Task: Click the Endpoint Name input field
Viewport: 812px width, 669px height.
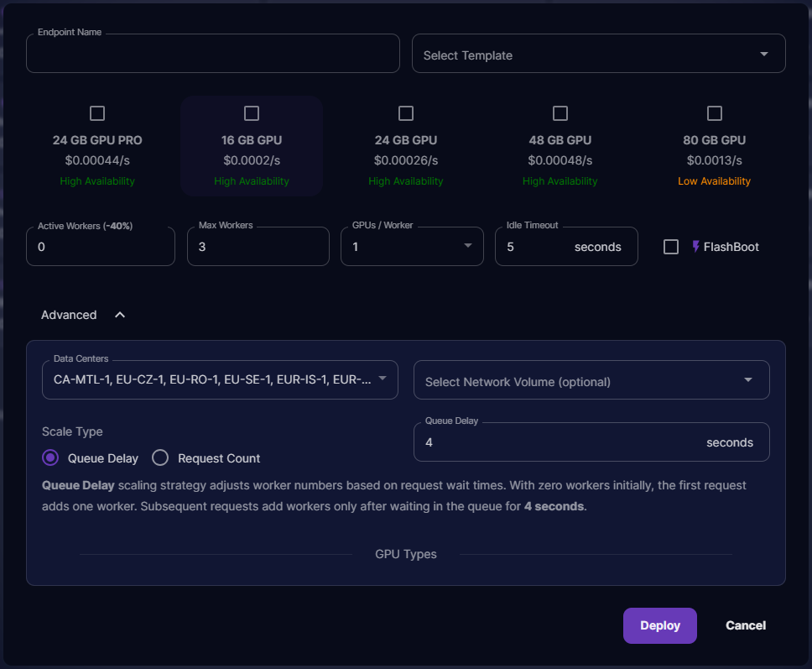Action: pos(213,54)
